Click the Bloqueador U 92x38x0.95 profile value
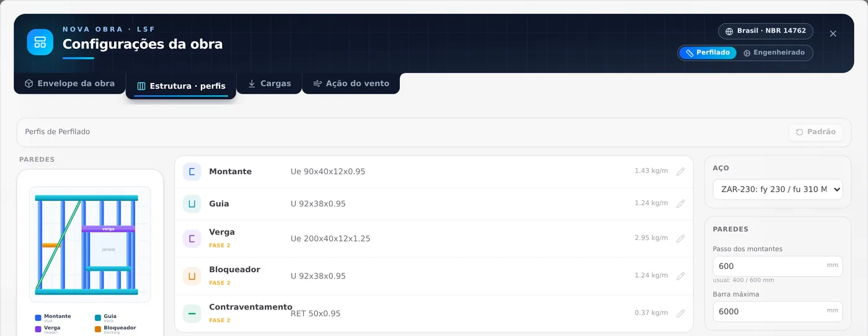 [318, 276]
